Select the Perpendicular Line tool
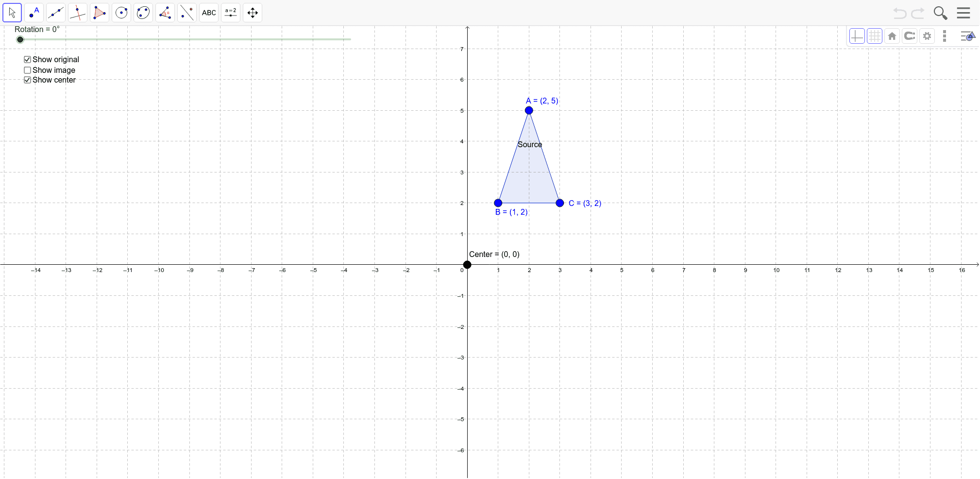 pyautogui.click(x=78, y=13)
